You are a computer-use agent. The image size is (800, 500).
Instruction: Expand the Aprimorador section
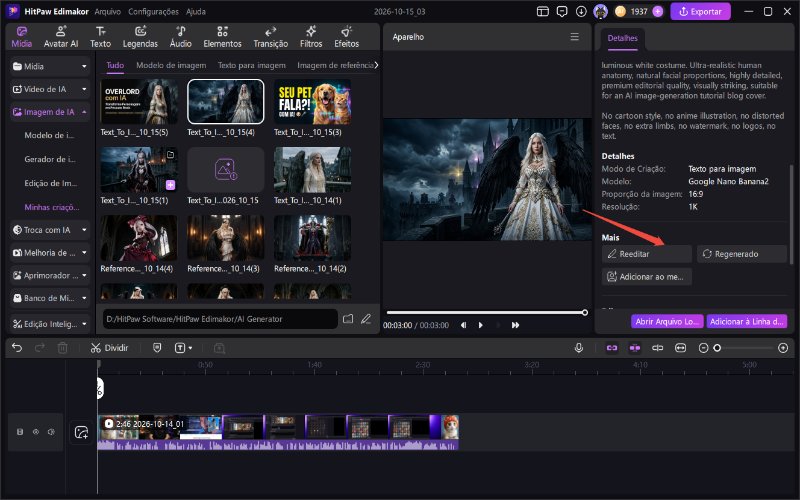pyautogui.click(x=50, y=276)
